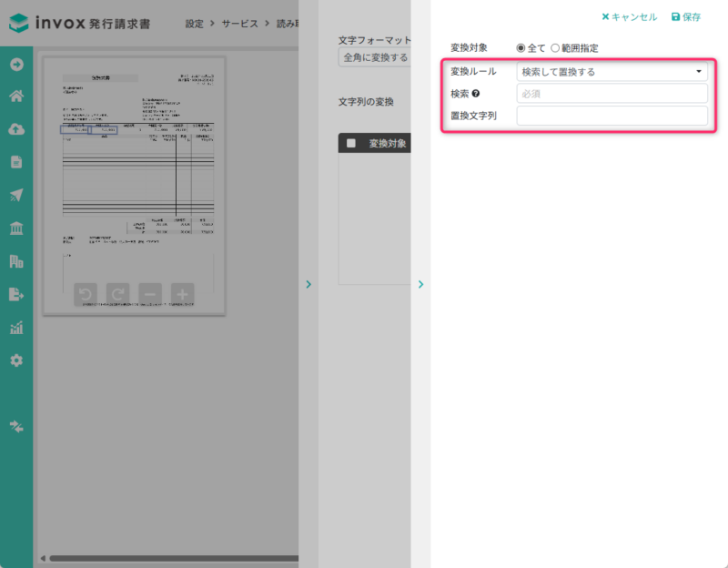Open the cloud upload sidebar icon
This screenshot has height=568, width=728.
tap(16, 129)
